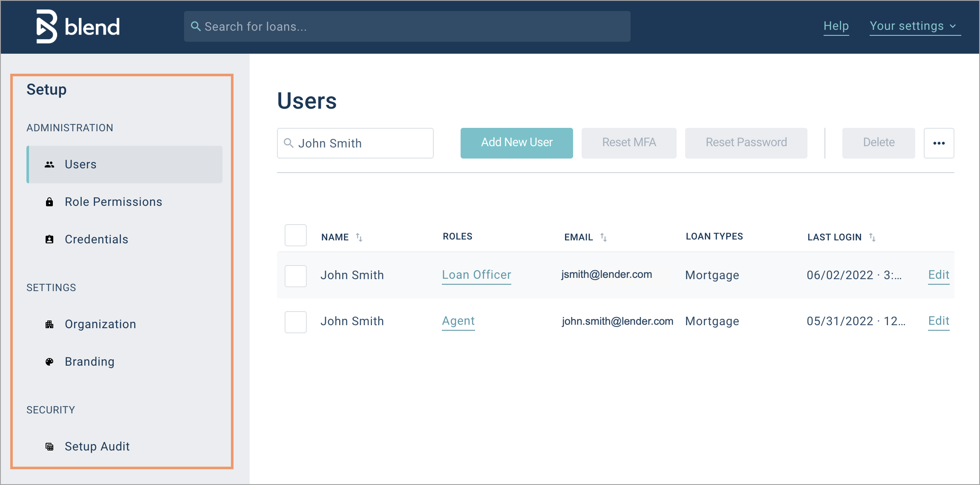Go to the Organization settings item

[x=100, y=324]
